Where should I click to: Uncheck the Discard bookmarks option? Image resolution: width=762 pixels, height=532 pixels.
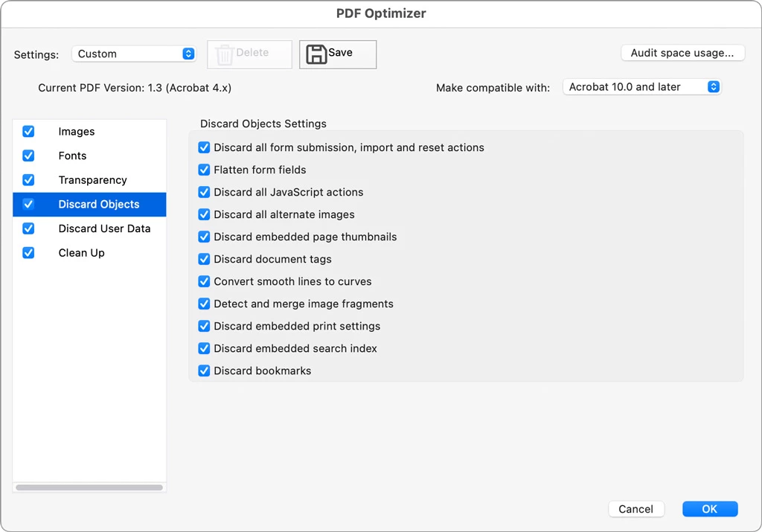point(204,371)
